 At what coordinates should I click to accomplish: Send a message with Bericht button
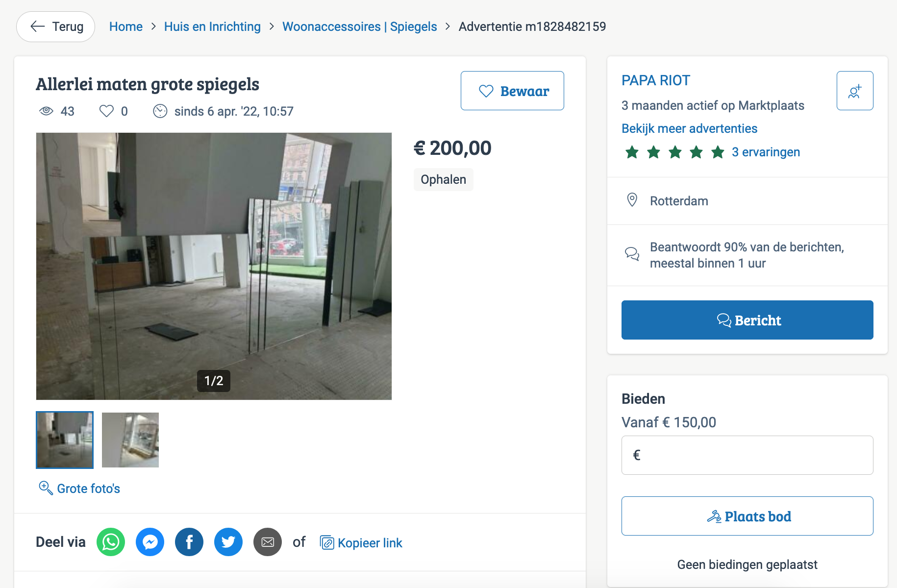[x=747, y=320]
